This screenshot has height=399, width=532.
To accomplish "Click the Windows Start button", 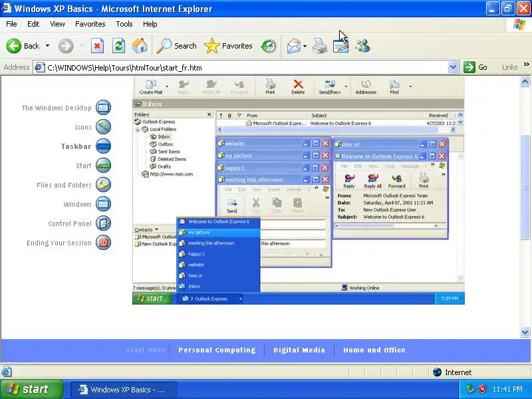I will point(31,389).
